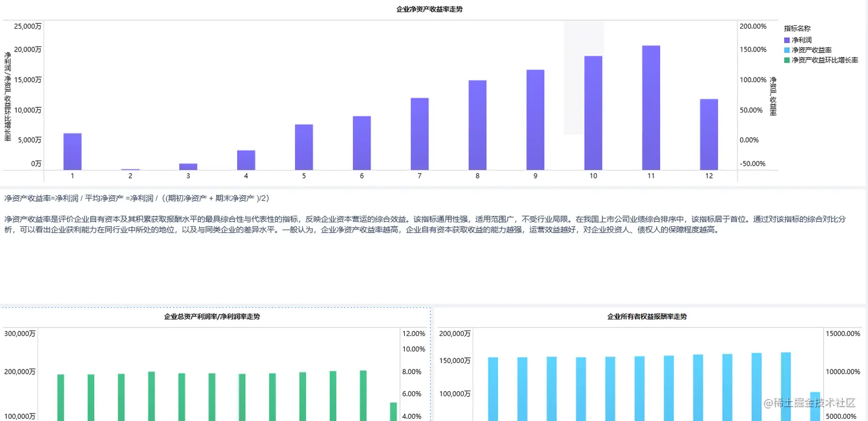Click the 10000.00% axis value in lower-right chart
The height and width of the screenshot is (421, 868).
[843, 372]
